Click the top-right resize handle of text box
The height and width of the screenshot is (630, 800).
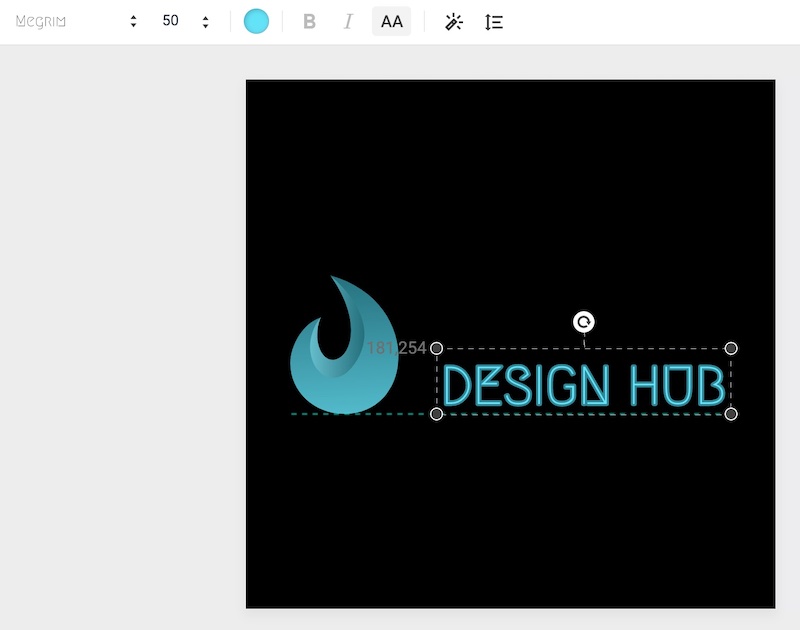coord(731,348)
